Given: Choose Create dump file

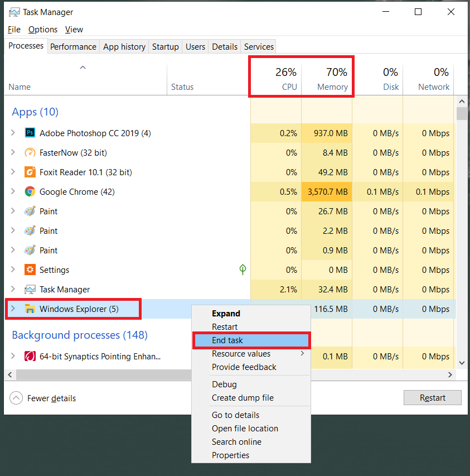Looking at the screenshot, I should [x=251, y=398].
